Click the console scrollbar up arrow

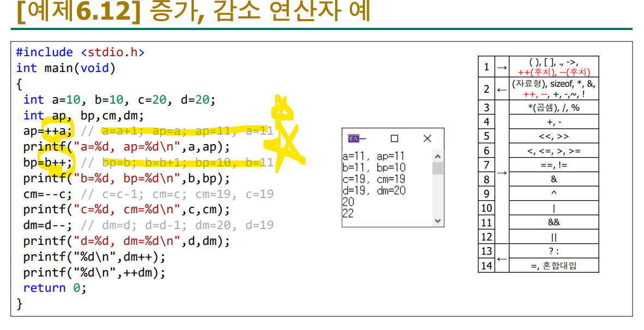tap(438, 157)
